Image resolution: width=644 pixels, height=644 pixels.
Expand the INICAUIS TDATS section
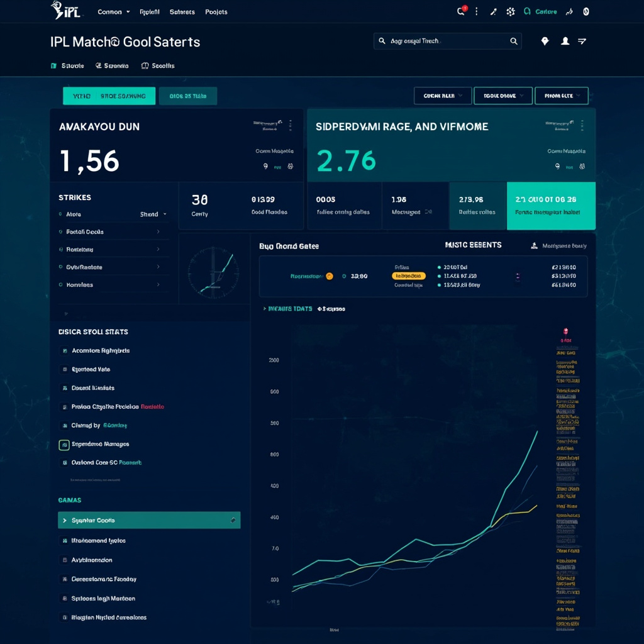point(287,308)
